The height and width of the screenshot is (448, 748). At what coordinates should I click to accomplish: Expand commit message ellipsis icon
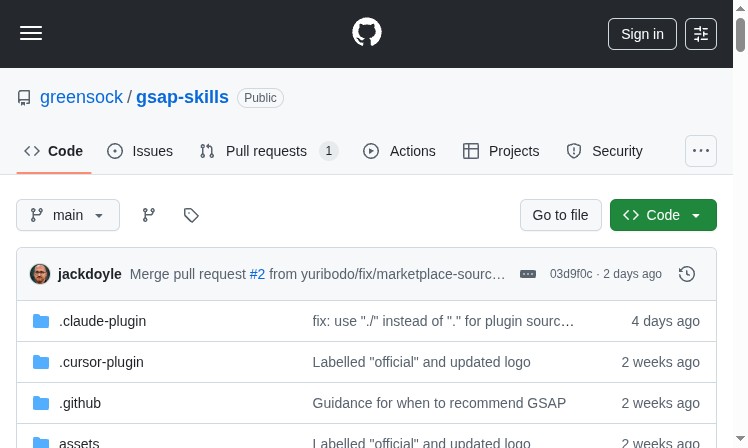528,274
